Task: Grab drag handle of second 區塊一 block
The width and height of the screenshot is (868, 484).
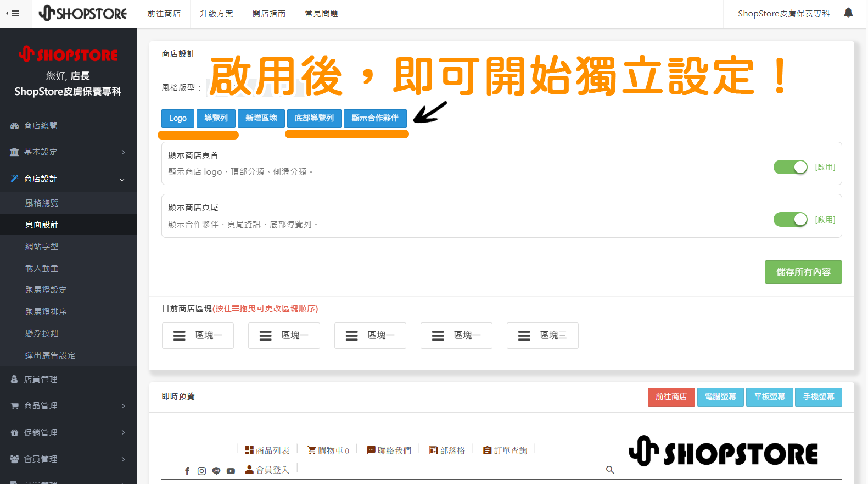Action: tap(266, 336)
